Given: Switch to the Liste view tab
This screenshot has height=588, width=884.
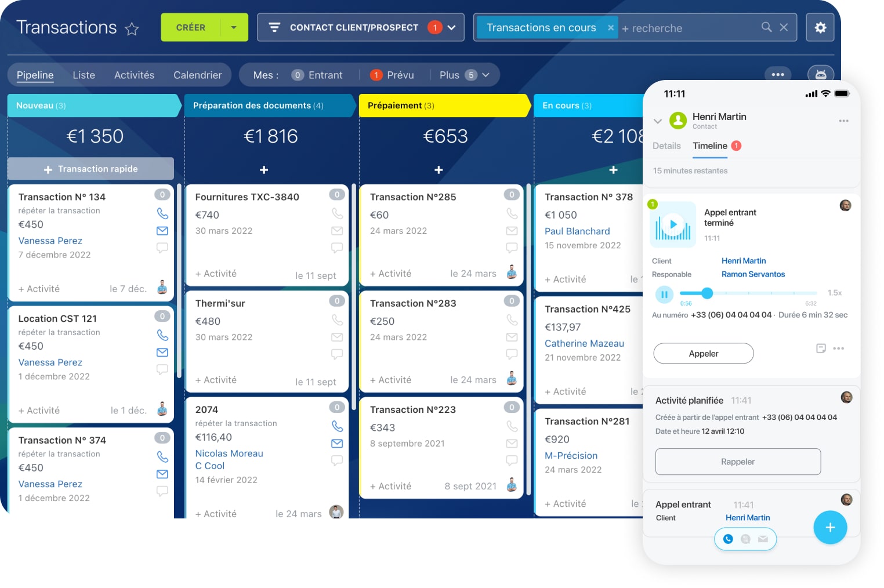Looking at the screenshot, I should pos(84,75).
